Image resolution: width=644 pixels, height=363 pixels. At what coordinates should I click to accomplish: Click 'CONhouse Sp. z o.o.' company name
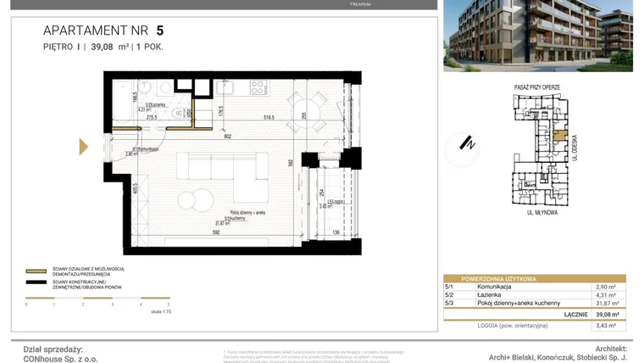tap(60, 359)
